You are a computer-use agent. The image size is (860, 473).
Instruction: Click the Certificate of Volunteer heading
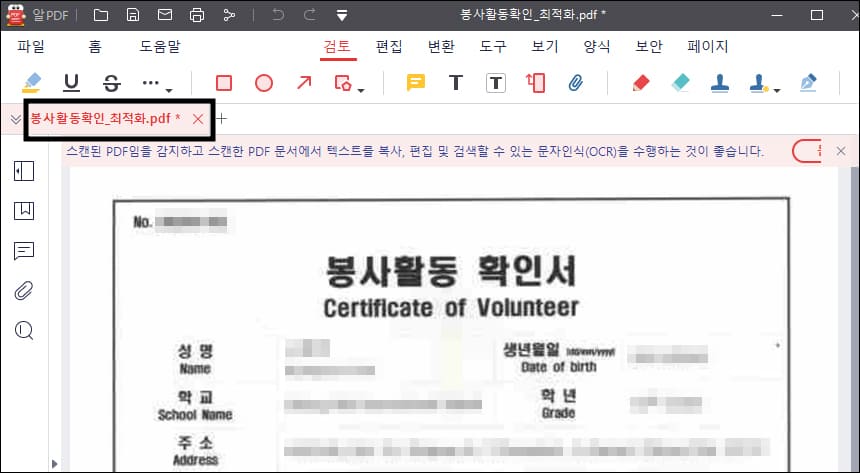[451, 308]
